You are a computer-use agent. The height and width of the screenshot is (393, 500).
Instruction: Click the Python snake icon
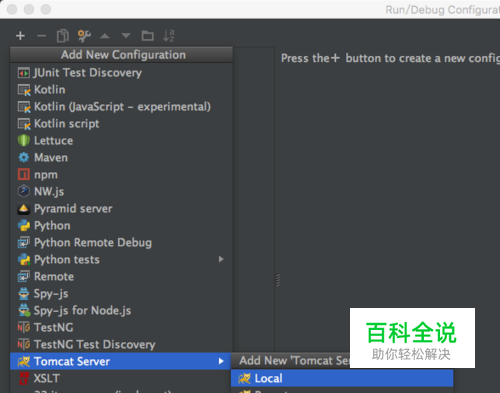point(24,226)
